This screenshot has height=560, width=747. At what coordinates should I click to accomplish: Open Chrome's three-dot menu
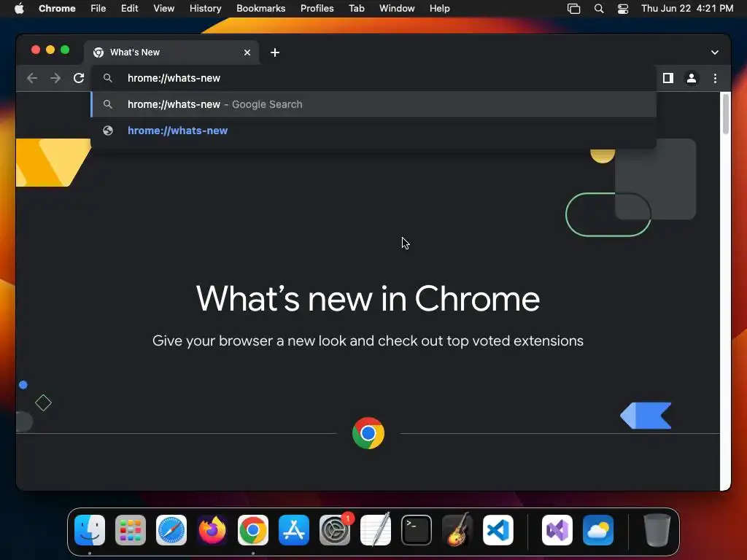pyautogui.click(x=715, y=78)
